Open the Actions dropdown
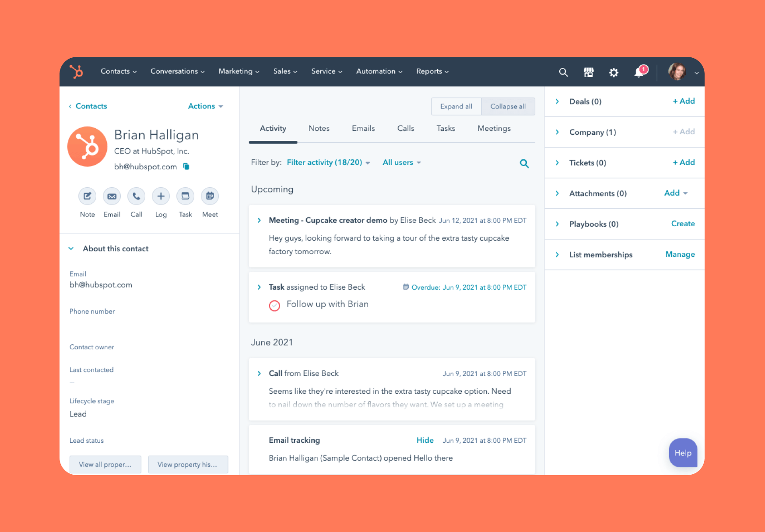This screenshot has height=532, width=765. point(206,106)
